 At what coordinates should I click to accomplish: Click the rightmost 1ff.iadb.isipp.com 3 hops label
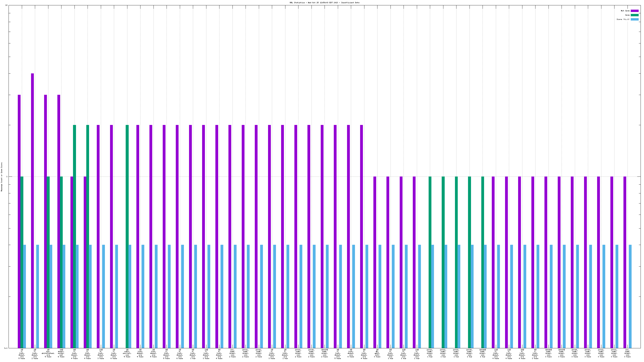(x=627, y=353)
